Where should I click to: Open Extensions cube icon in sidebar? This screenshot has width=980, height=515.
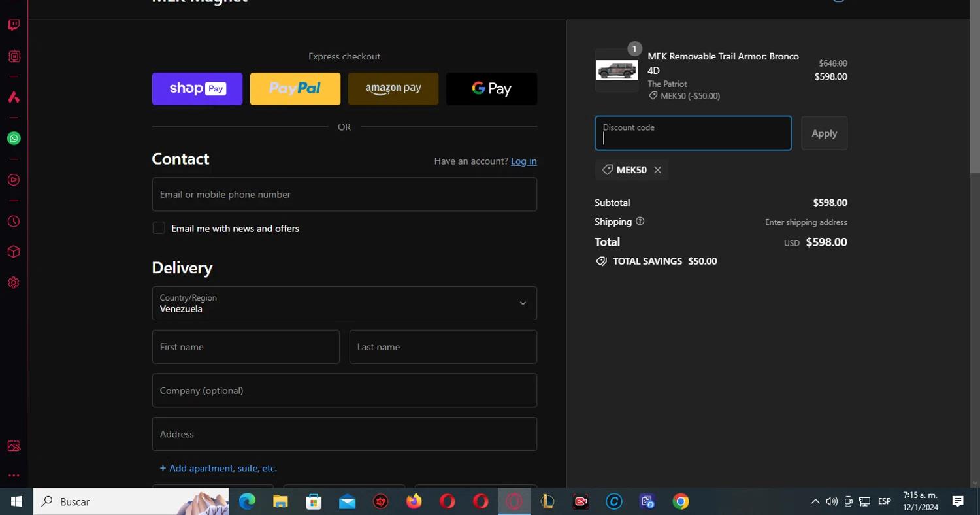14,252
